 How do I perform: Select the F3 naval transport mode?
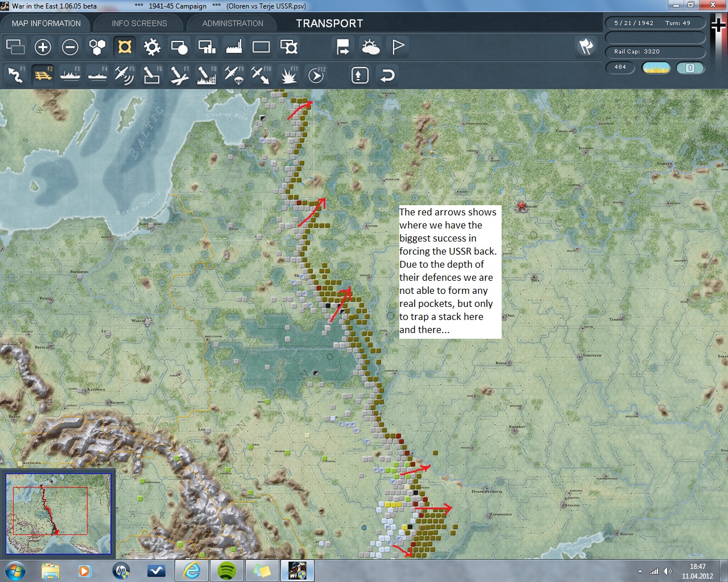tap(70, 74)
